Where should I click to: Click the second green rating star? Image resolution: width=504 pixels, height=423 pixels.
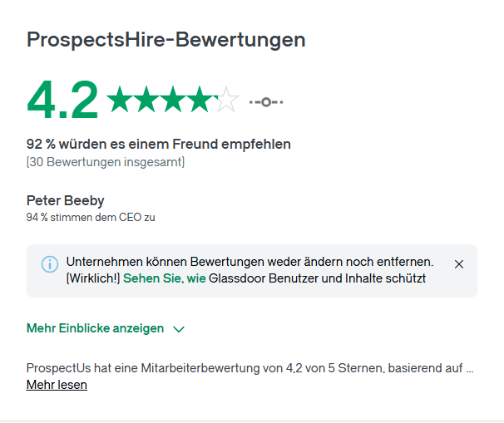(146, 99)
